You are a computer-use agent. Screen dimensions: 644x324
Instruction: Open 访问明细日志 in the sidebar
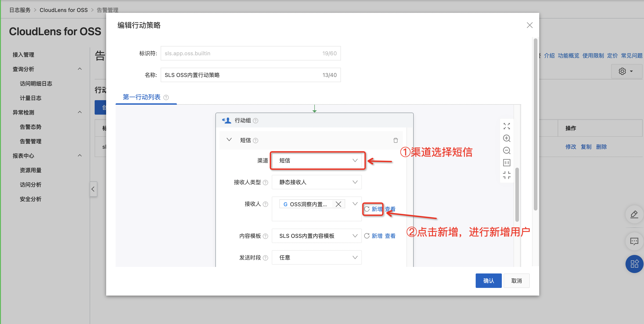coord(36,84)
